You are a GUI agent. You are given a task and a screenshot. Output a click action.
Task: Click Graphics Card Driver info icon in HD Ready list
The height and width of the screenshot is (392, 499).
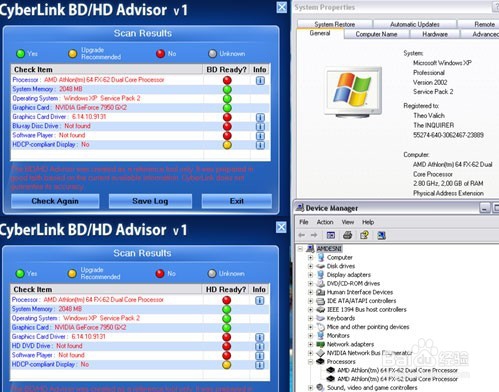tap(259, 337)
